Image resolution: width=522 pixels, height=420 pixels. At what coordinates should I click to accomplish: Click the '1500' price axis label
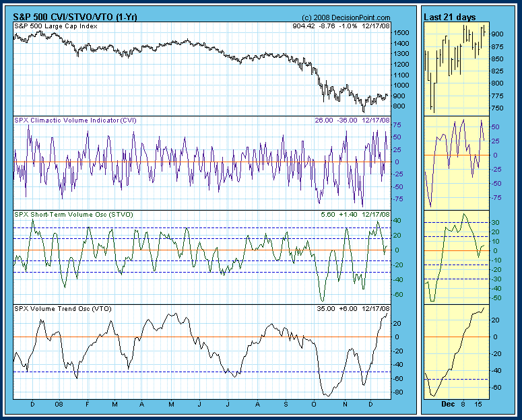coord(401,32)
